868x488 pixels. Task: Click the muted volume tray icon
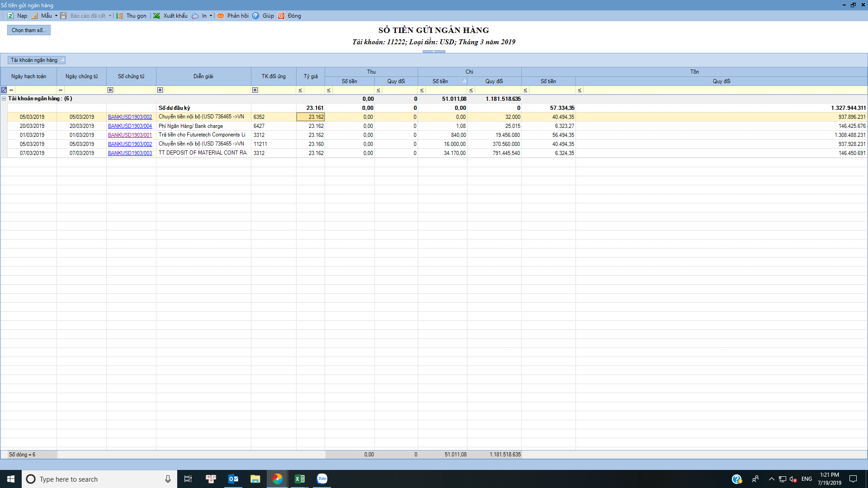pyautogui.click(x=793, y=479)
